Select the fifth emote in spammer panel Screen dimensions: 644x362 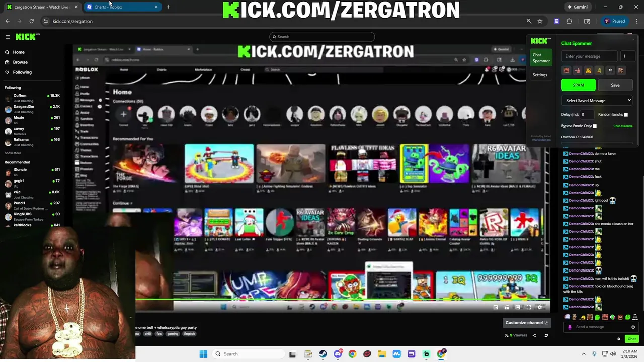[610, 71]
